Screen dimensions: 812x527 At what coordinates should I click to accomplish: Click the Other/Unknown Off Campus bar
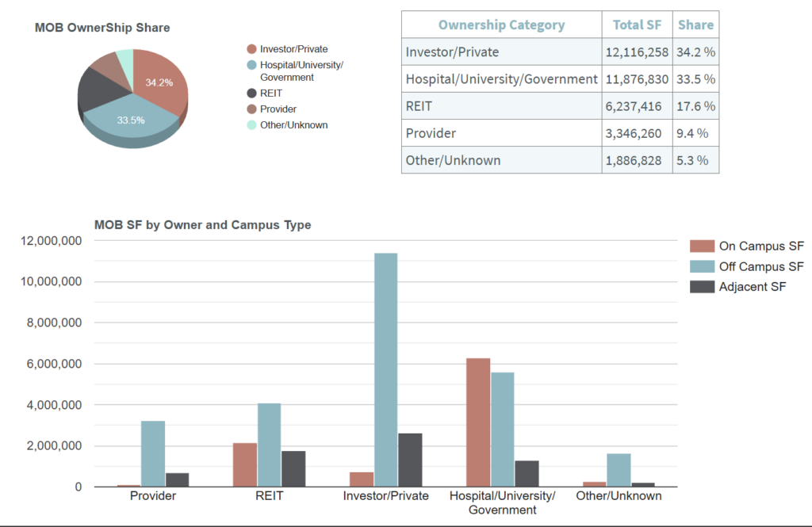click(619, 470)
